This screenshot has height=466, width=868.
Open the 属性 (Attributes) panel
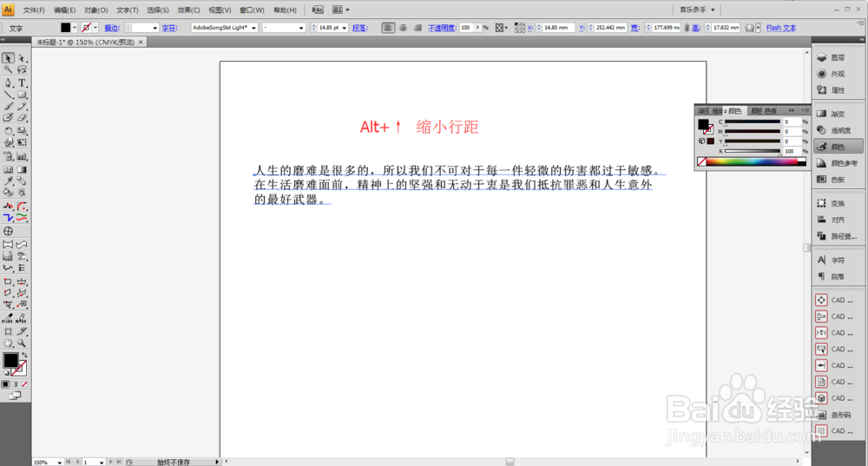(838, 89)
